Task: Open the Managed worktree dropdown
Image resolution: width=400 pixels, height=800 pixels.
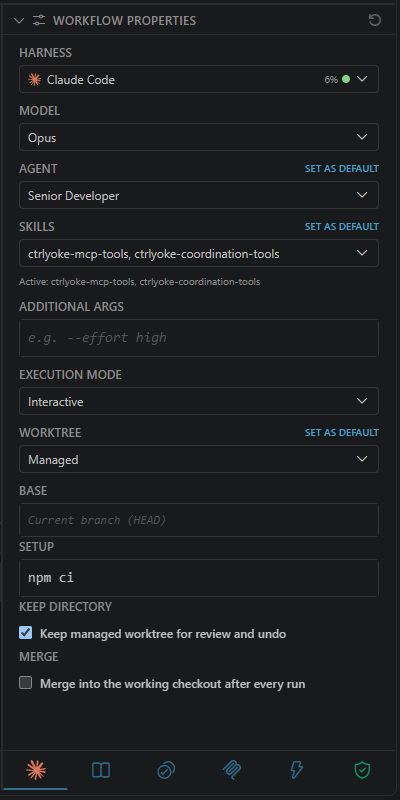Action: (x=199, y=459)
